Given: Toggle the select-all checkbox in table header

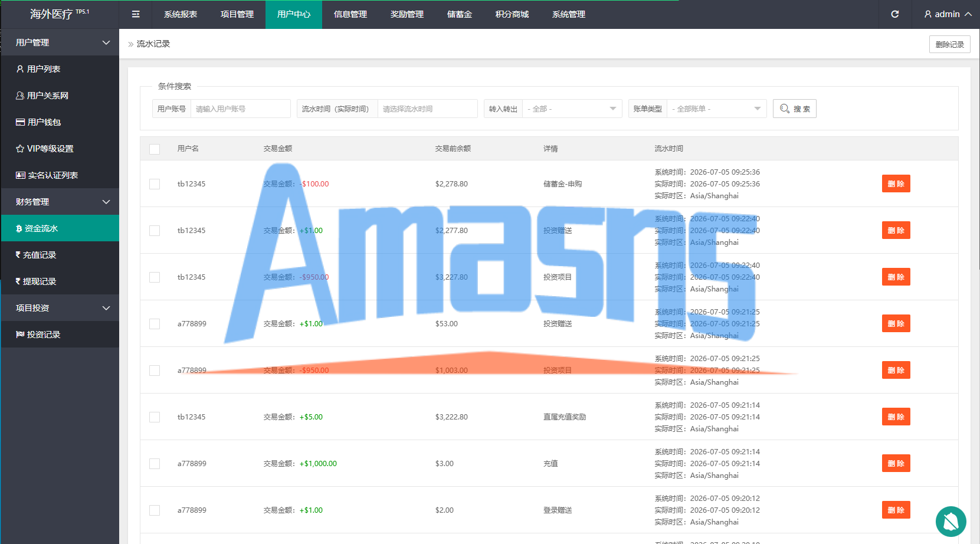Looking at the screenshot, I should 155,149.
